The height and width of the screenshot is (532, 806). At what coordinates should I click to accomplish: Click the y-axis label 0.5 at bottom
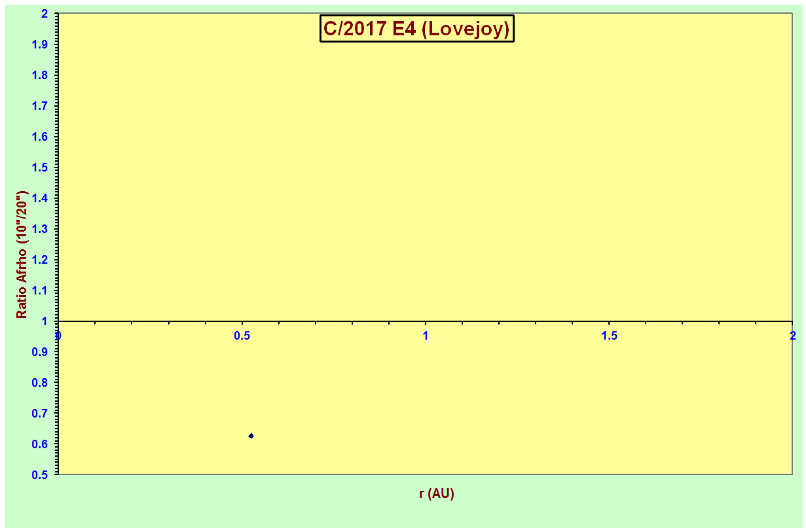coord(40,474)
